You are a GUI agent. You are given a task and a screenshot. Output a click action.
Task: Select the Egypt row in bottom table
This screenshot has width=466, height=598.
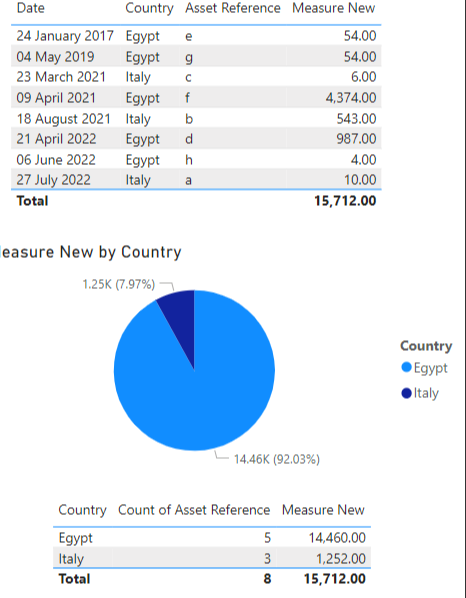point(212,538)
